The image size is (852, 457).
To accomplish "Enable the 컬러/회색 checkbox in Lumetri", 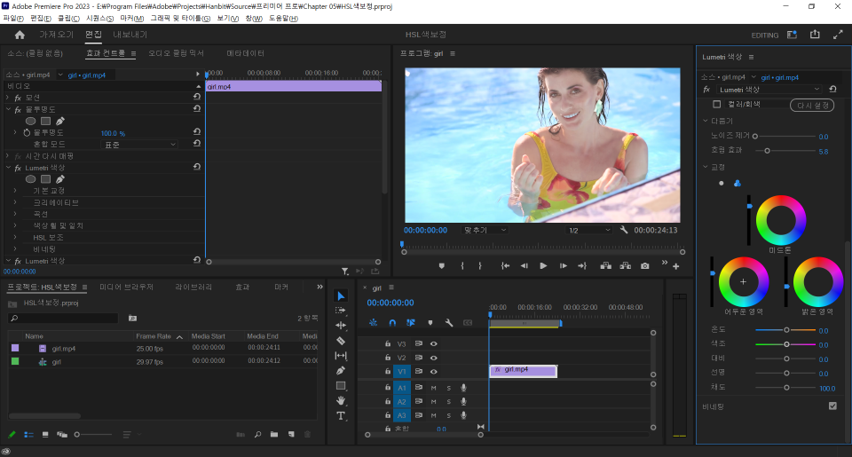I will [x=717, y=104].
